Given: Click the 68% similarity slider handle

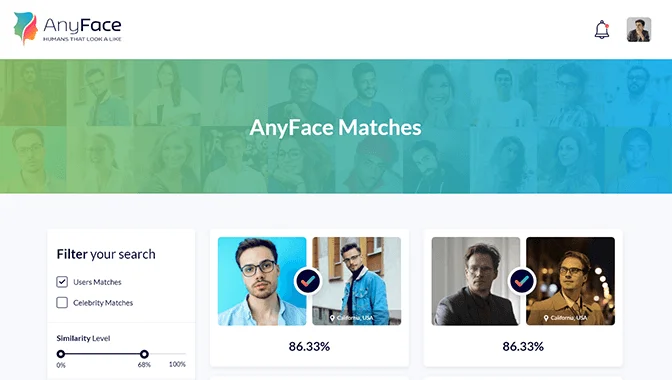Looking at the screenshot, I should point(144,354).
